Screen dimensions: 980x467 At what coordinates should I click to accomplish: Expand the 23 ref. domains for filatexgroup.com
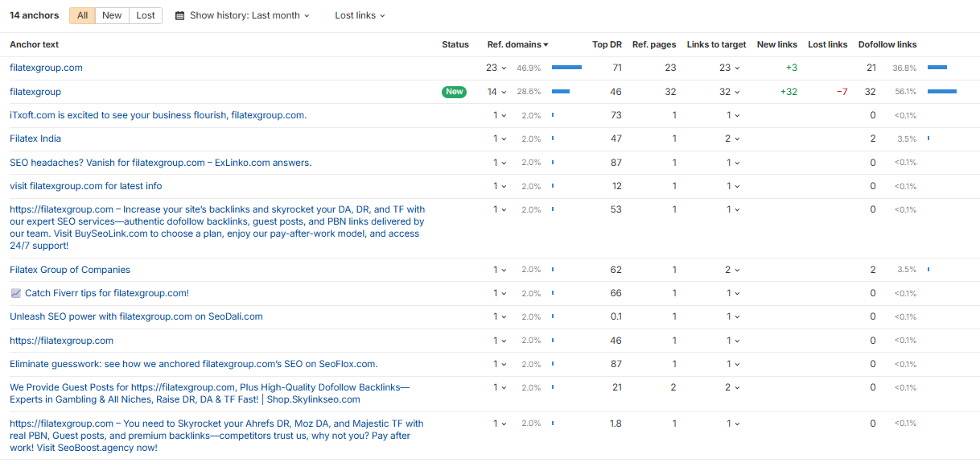[496, 68]
